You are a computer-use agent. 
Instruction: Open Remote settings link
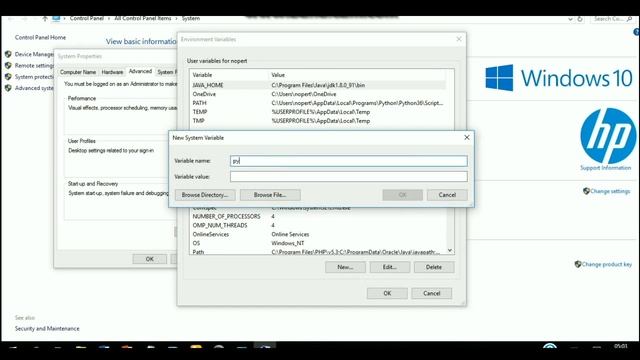click(34, 66)
